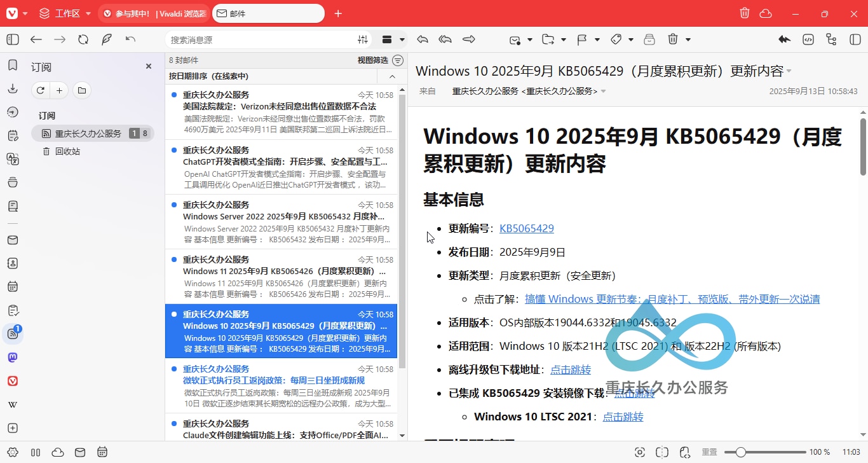
Task: Delete the message using the trash icon
Action: point(673,39)
